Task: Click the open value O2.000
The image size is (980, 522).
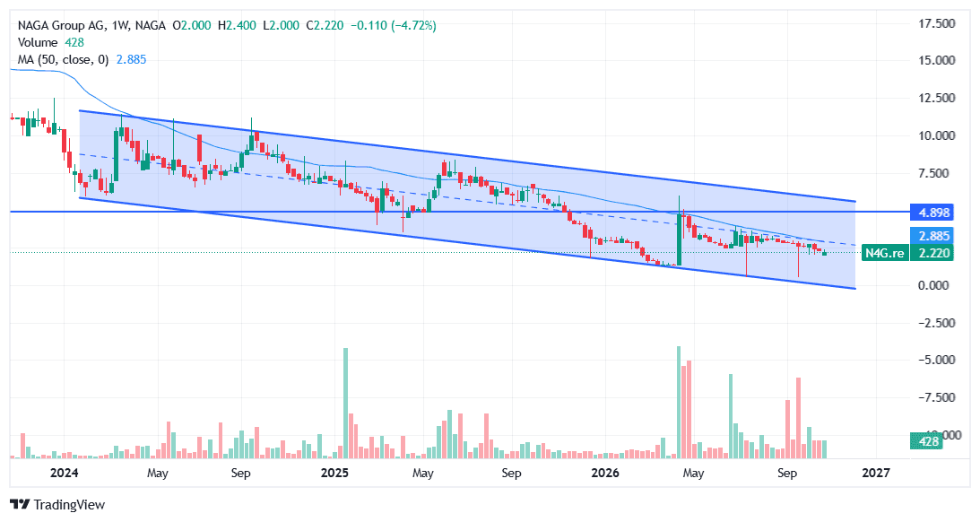Action: click(192, 26)
